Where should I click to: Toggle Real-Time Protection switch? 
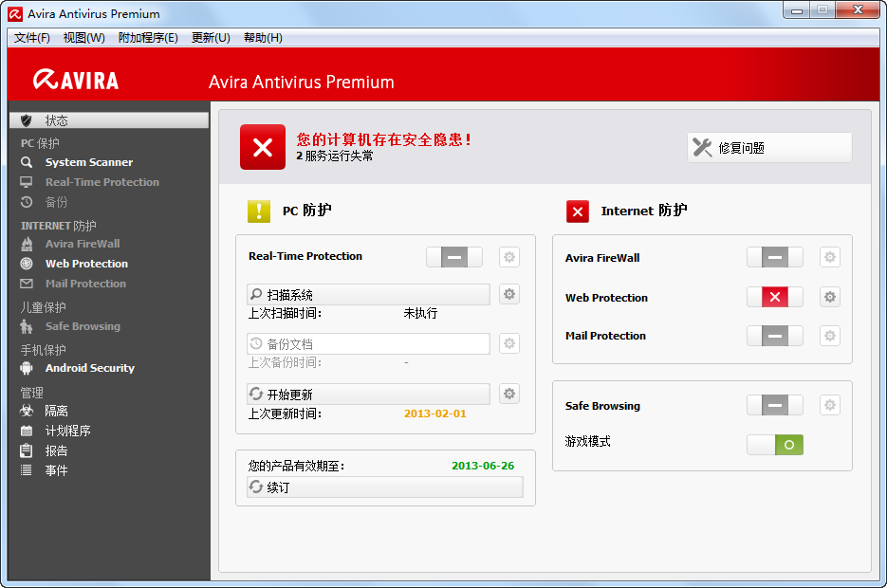(x=454, y=257)
